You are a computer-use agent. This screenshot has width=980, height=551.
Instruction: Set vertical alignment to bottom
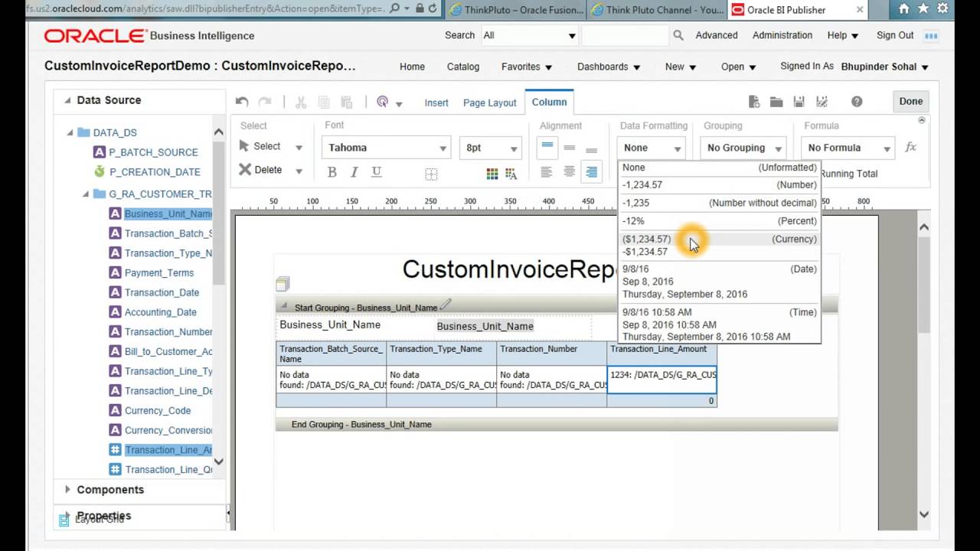click(x=591, y=148)
